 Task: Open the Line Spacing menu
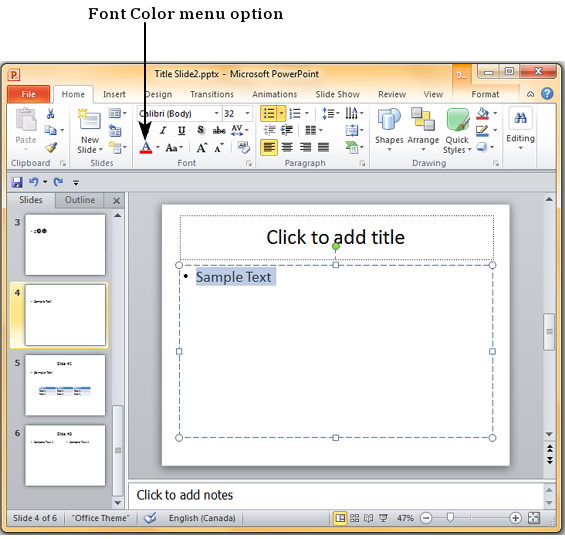pos(330,113)
